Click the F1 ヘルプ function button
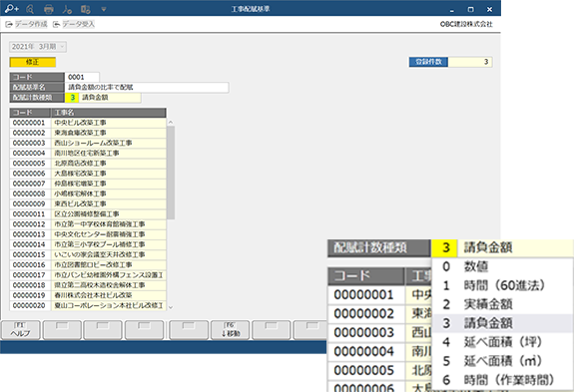The width and height of the screenshot is (574, 392). [21, 330]
